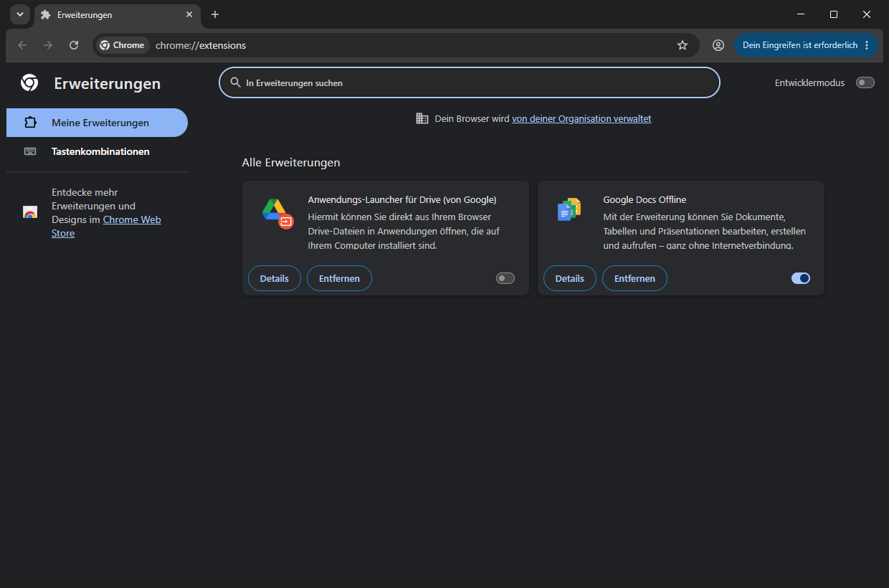The height and width of the screenshot is (588, 889).
Task: Click the Google Docs Offline title text
Action: pyautogui.click(x=645, y=200)
